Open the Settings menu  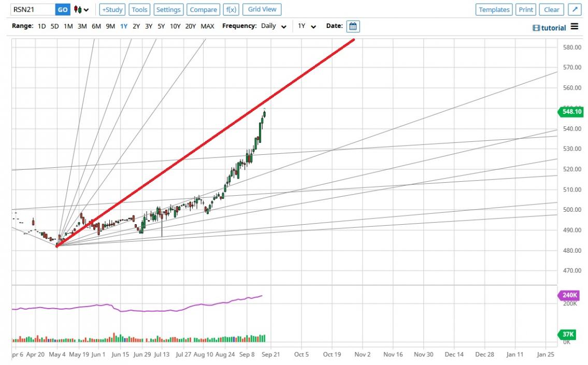point(168,9)
